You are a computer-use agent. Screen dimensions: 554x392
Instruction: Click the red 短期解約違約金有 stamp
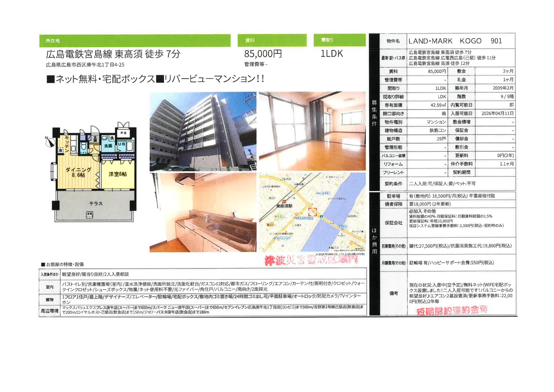(452, 311)
